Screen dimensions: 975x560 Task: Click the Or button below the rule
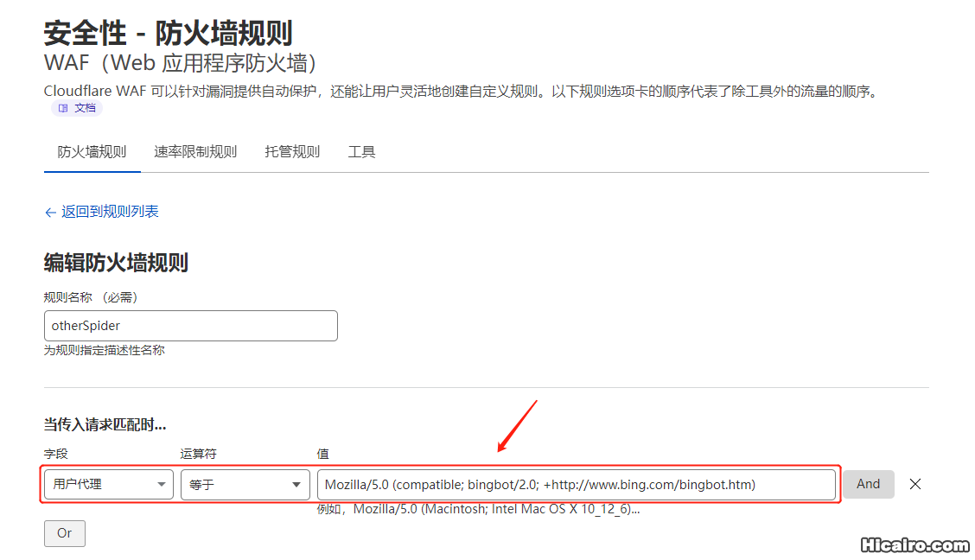64,533
